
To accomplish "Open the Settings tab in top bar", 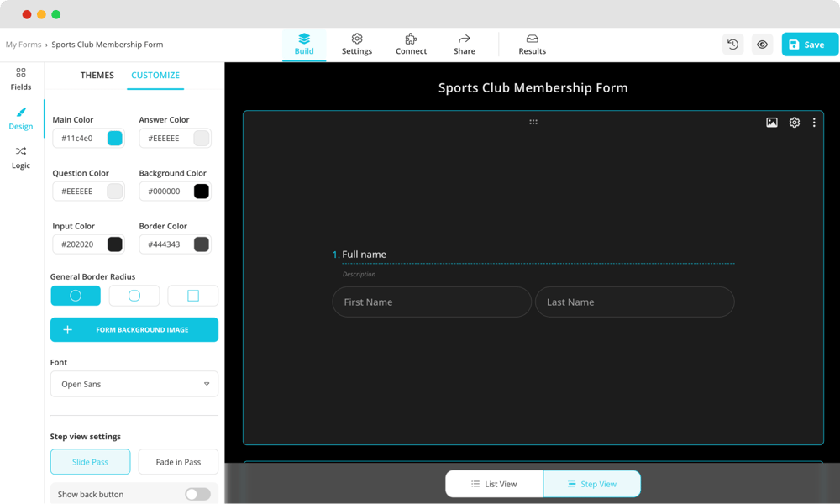I will pyautogui.click(x=356, y=45).
